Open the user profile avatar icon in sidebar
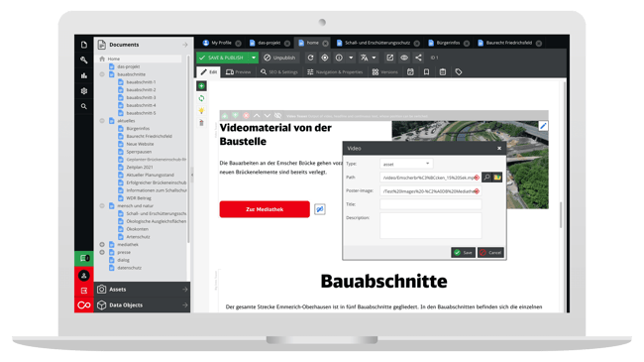Viewport: 644px width, 362px height. click(x=84, y=275)
